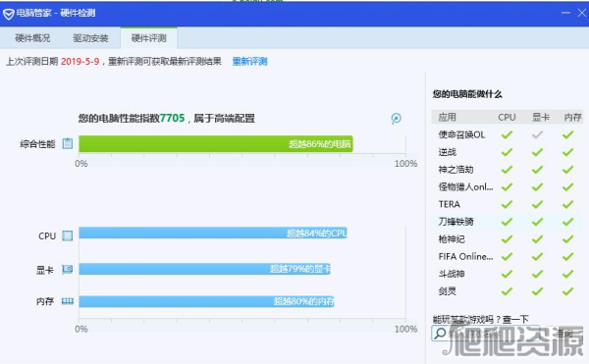This screenshot has width=589, height=364.
Task: Select the 硬件评测 tab
Action: (149, 38)
